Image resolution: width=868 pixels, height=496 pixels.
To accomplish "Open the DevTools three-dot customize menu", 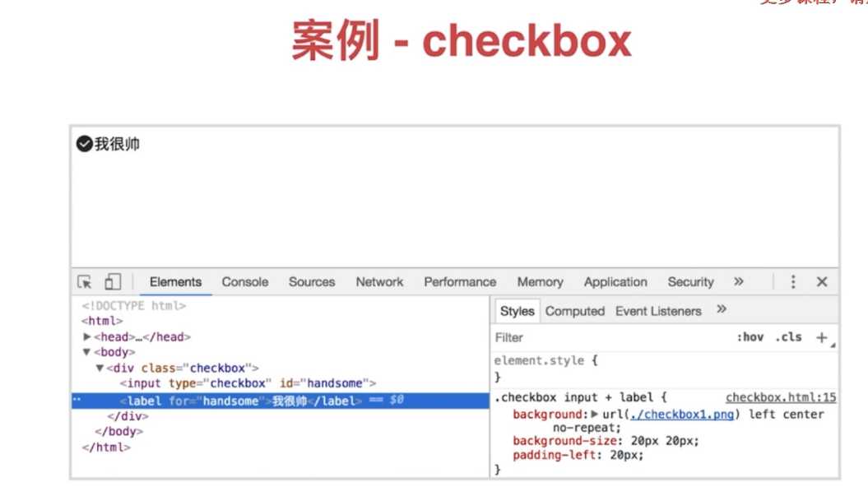I will [793, 282].
